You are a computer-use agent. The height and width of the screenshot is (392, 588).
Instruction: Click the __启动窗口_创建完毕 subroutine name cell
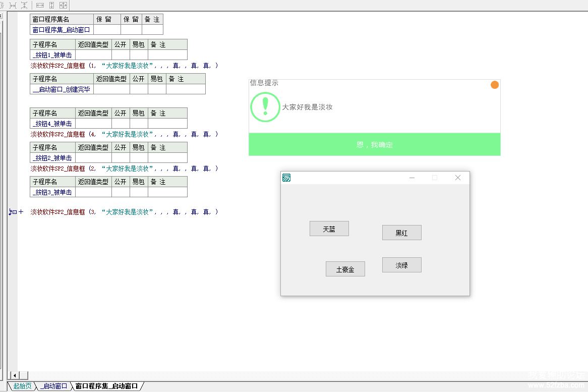pos(62,89)
